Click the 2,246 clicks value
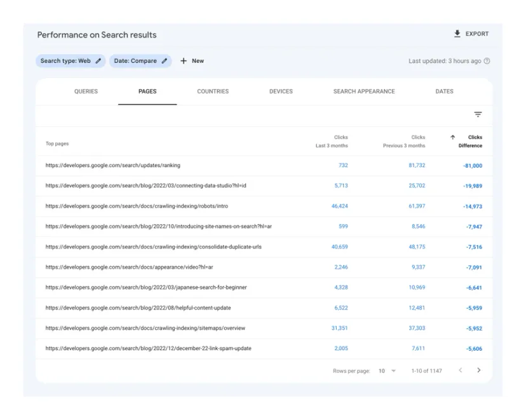This screenshot has width=526, height=420. 341,268
